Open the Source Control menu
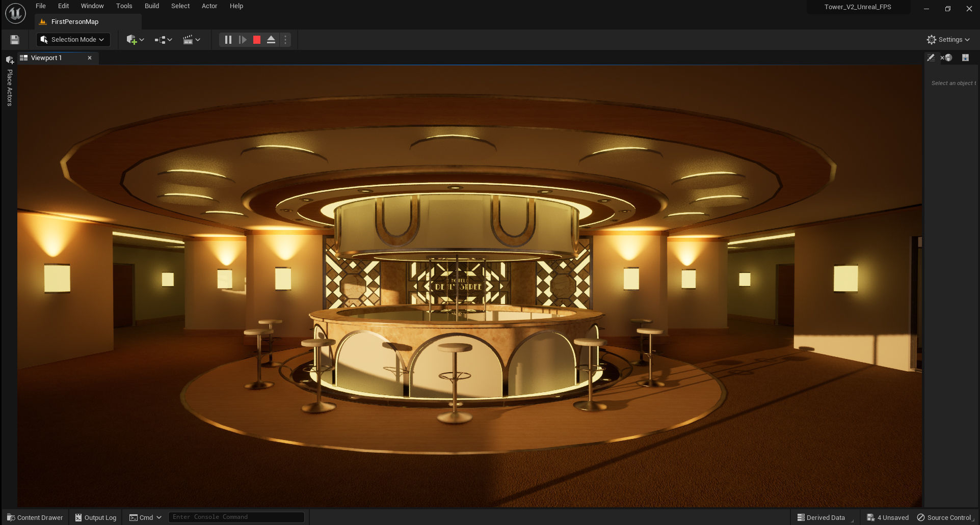 pyautogui.click(x=945, y=517)
